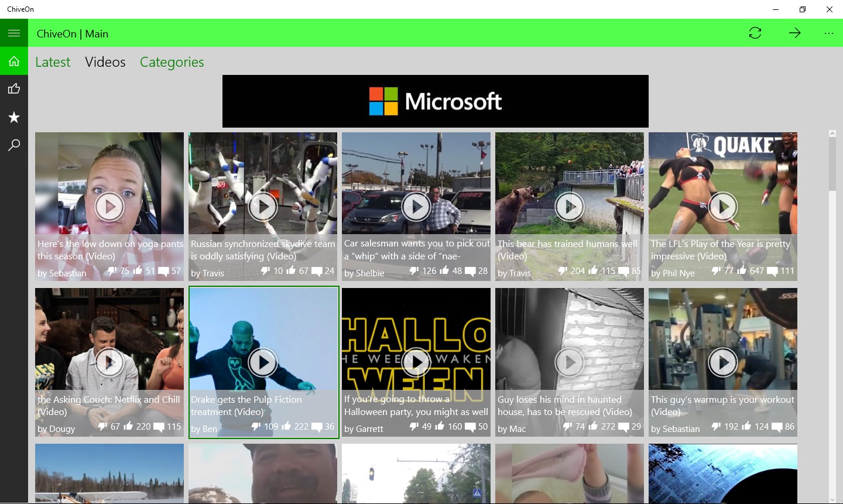Open comments on the haunted house post
Image resolution: width=843 pixels, height=504 pixels.
tap(623, 427)
